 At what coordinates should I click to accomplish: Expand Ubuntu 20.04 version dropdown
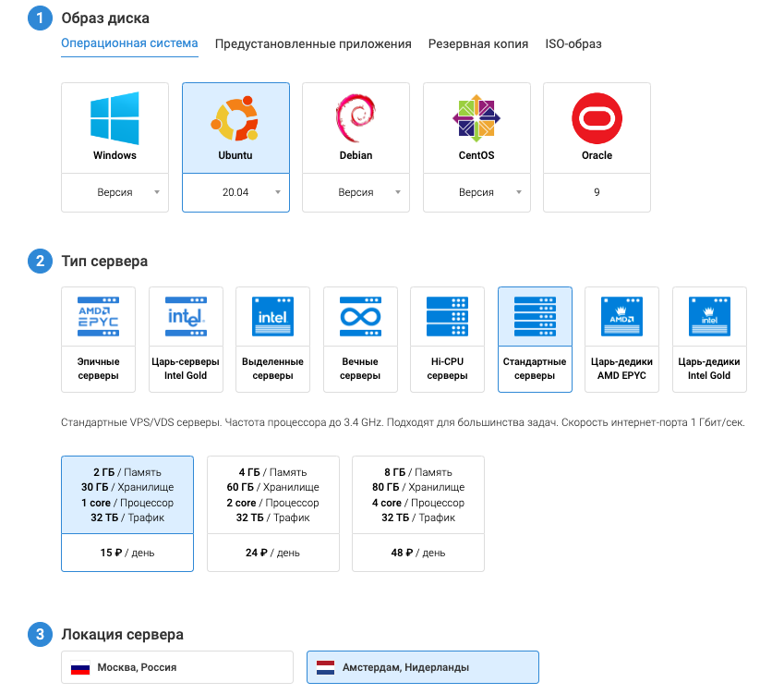coord(235,192)
